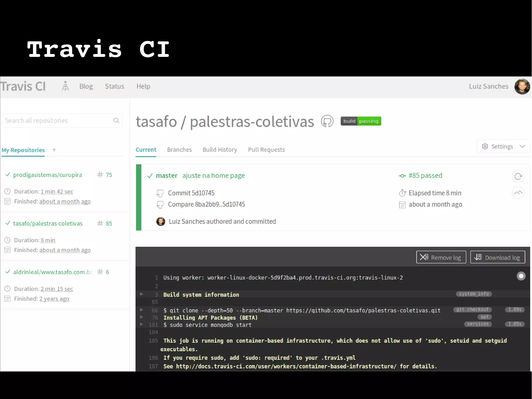Viewport: 532px width, 399px height.
Task: Switch to the Branches tab
Action: click(179, 150)
